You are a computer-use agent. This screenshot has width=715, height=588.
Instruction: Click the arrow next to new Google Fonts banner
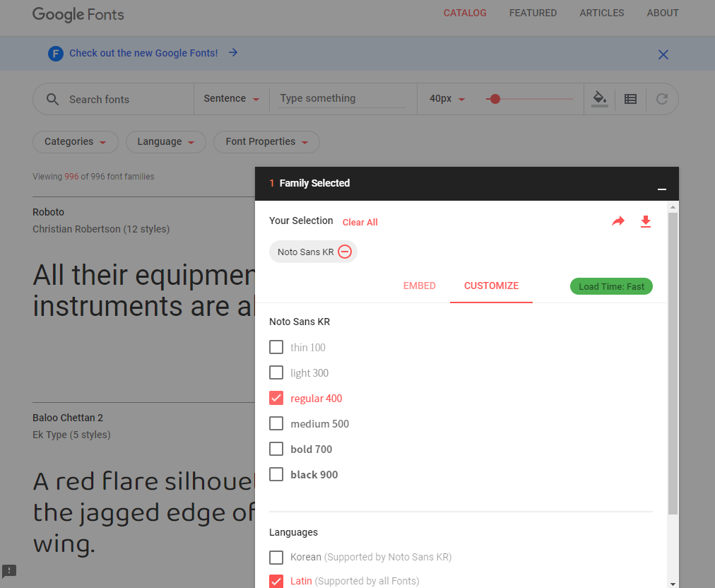[233, 52]
